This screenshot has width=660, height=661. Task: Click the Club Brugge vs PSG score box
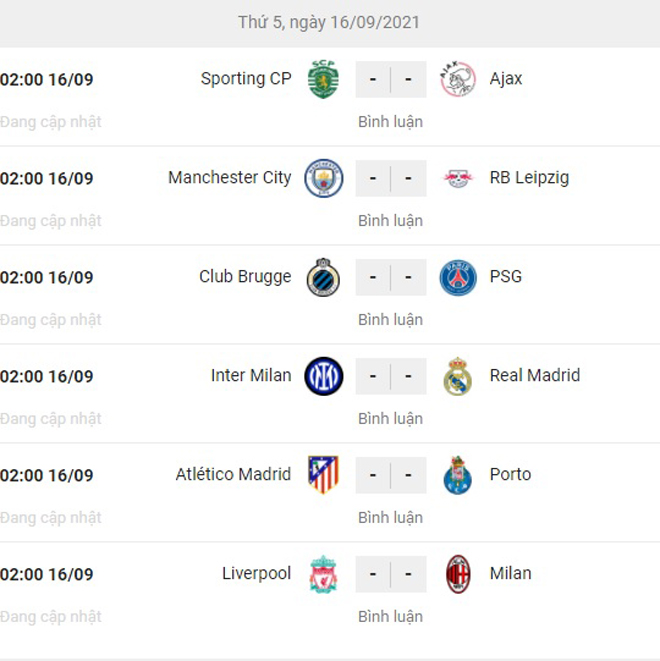coord(390,277)
